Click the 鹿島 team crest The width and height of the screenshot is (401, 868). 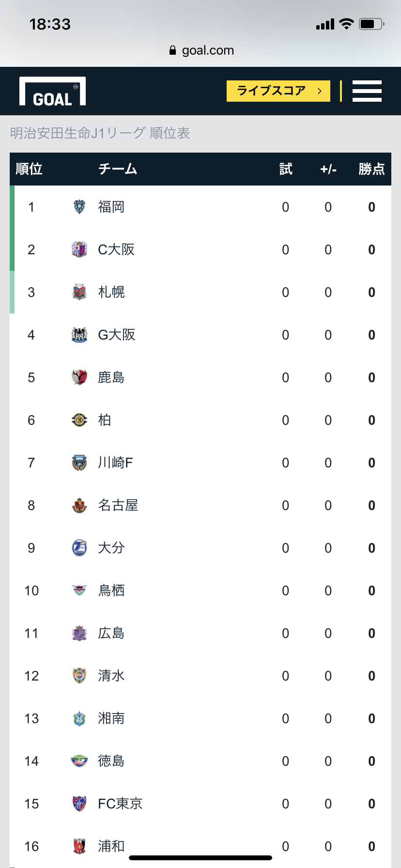79,378
